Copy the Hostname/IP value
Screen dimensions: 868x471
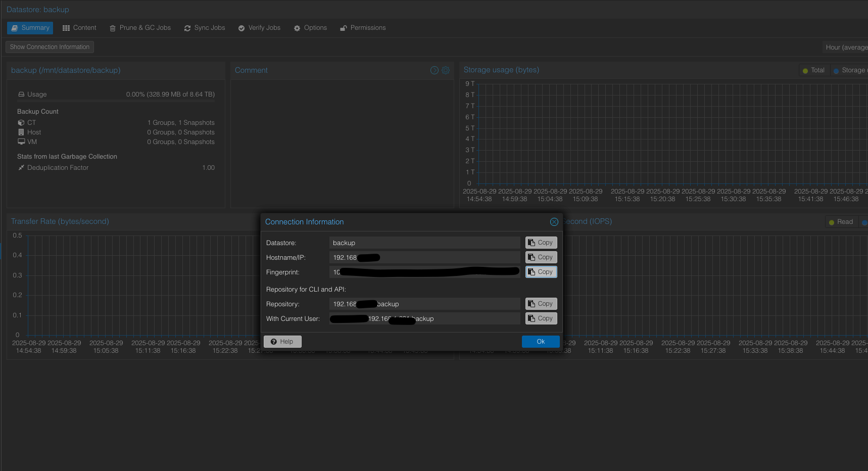coord(541,257)
